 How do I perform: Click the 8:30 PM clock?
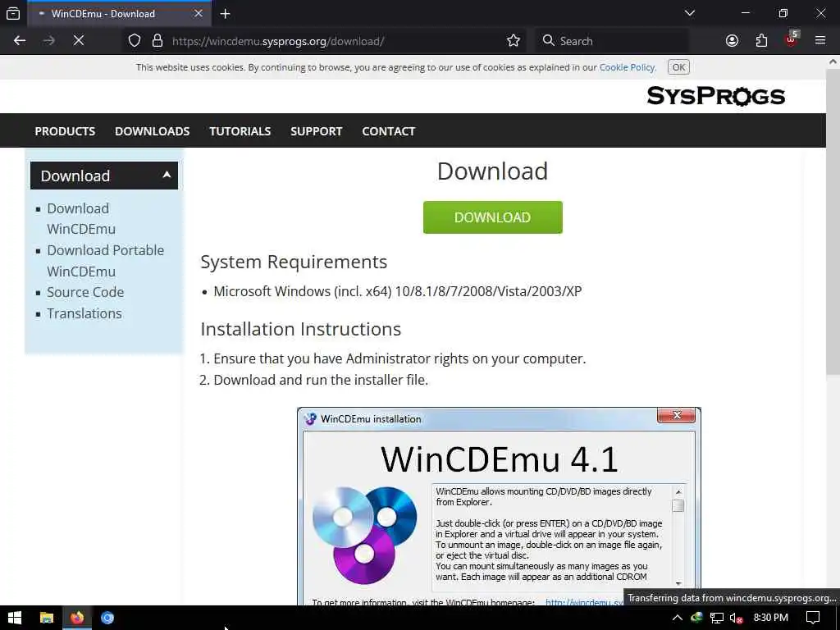pyautogui.click(x=770, y=618)
